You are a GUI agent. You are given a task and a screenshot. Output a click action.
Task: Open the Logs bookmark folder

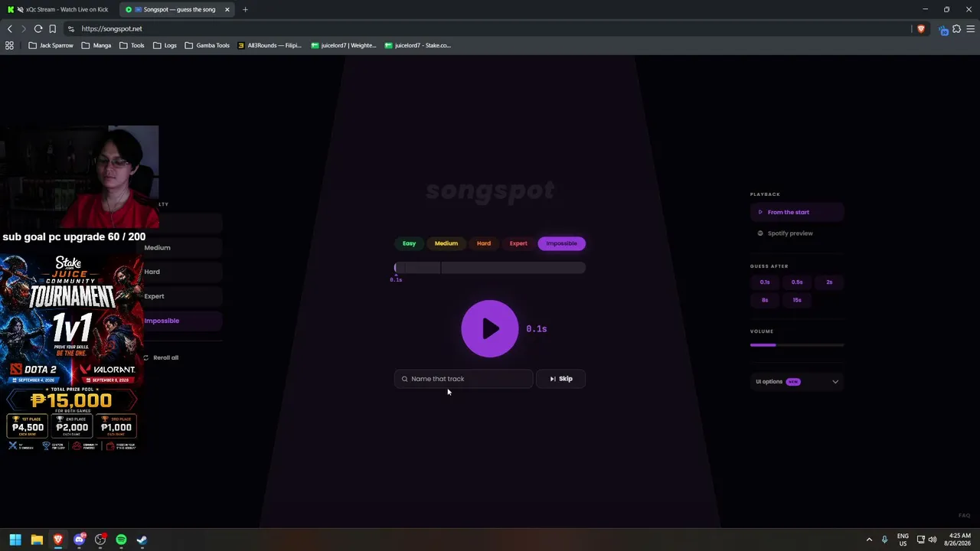pos(165,45)
